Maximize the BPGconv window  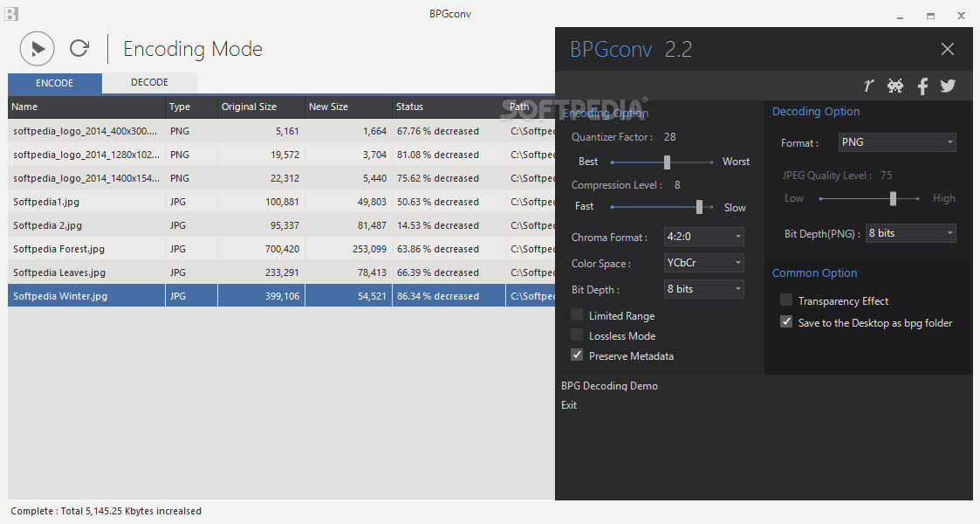click(x=930, y=16)
